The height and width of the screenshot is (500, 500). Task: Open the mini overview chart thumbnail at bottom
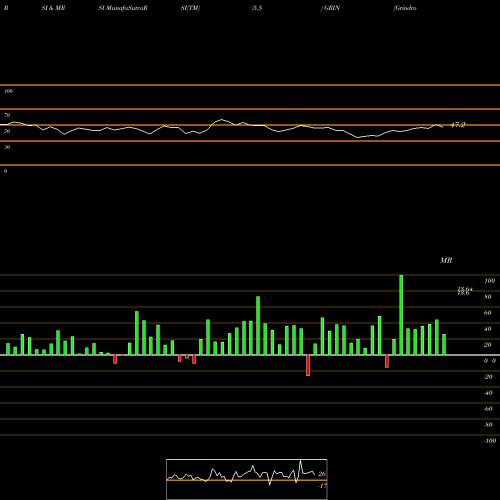(x=247, y=479)
